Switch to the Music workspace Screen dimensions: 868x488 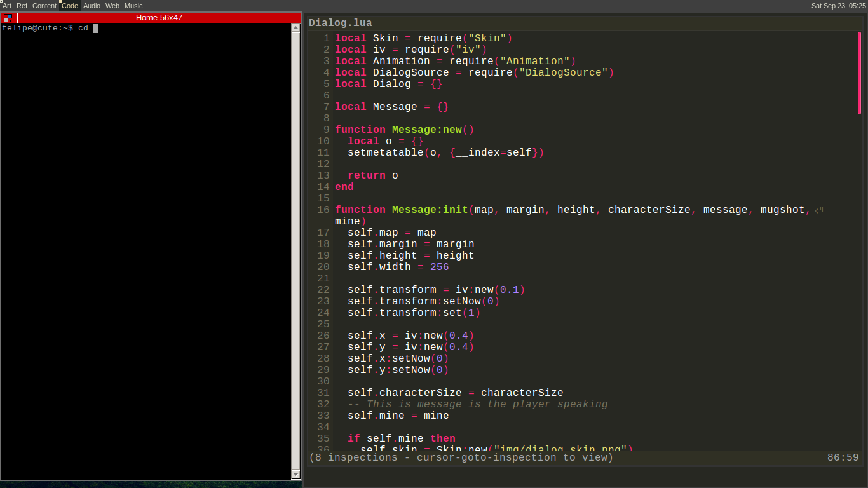point(133,6)
